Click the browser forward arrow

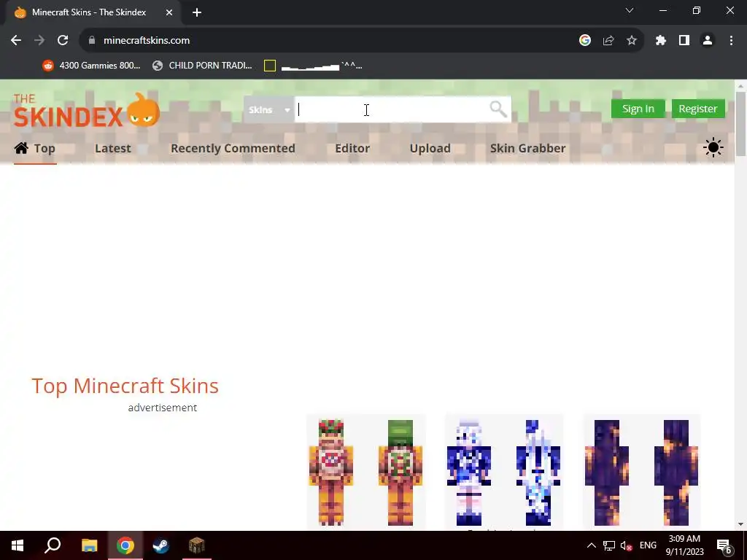pos(39,41)
